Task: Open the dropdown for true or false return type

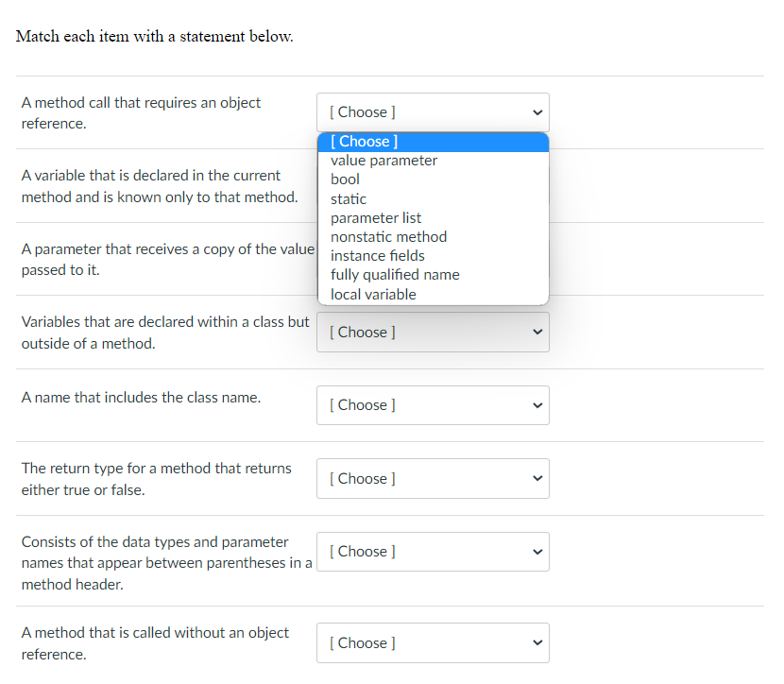Action: tap(433, 478)
